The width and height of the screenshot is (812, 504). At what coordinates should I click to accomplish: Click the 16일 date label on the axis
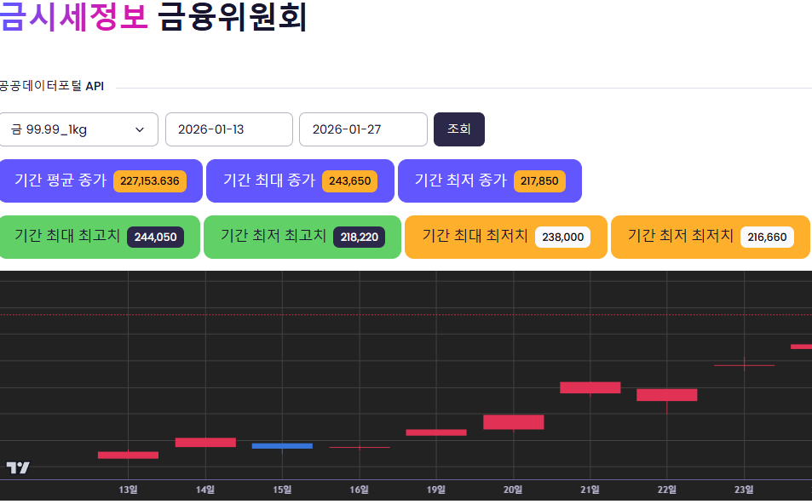359,490
